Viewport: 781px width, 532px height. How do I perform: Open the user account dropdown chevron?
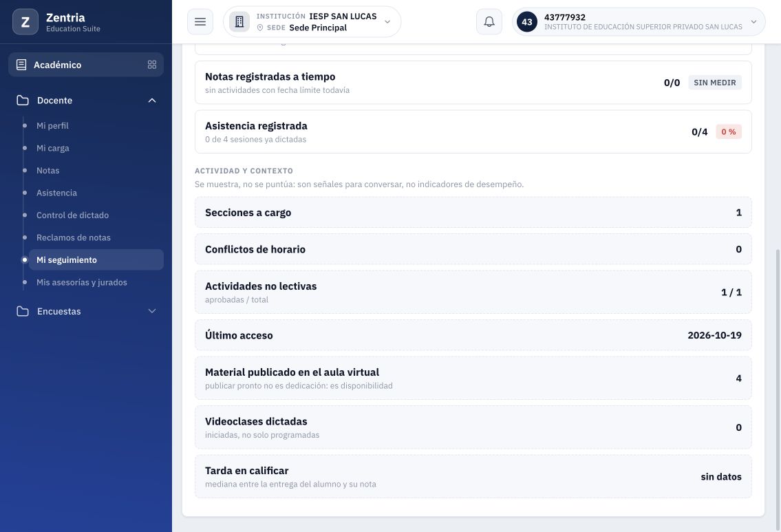pyautogui.click(x=753, y=22)
